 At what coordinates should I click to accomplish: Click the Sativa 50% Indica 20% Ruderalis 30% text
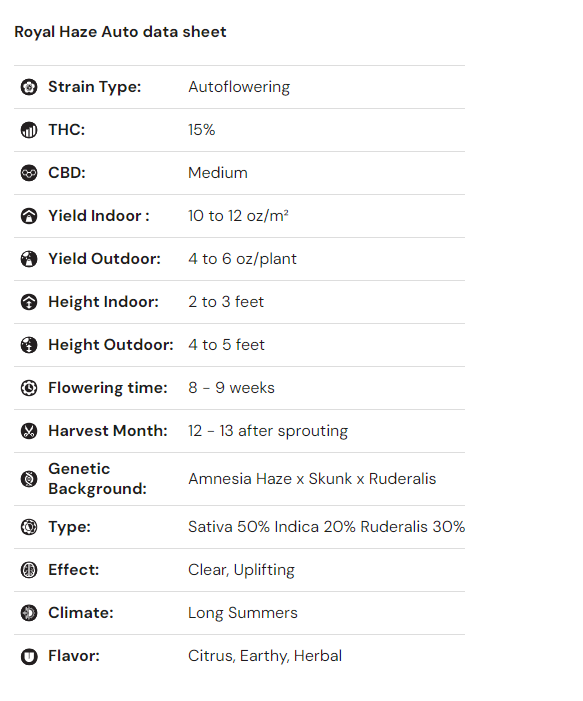point(327,527)
